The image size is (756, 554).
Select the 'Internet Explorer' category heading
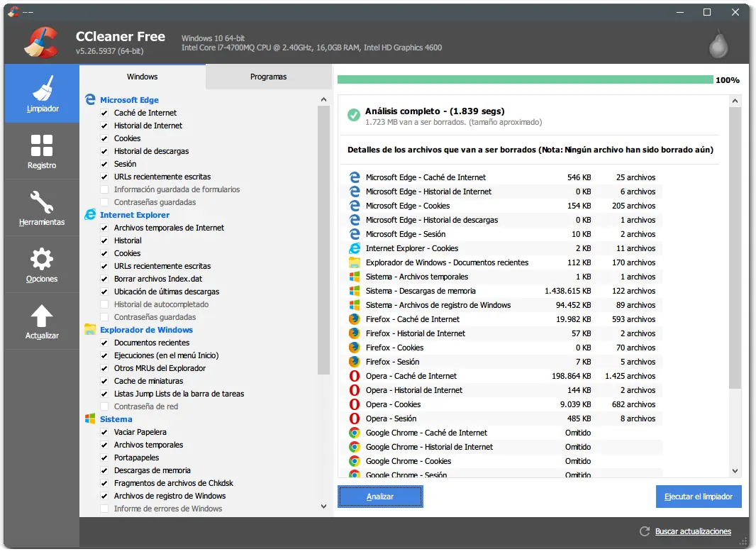coord(135,215)
